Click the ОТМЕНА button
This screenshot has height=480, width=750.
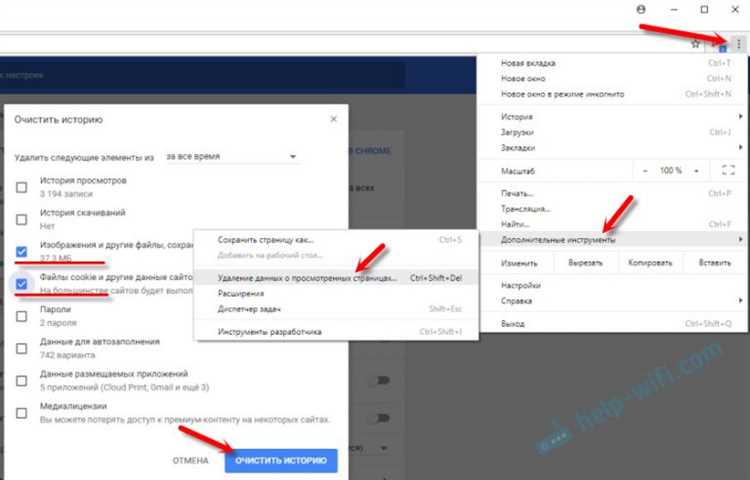[190, 461]
